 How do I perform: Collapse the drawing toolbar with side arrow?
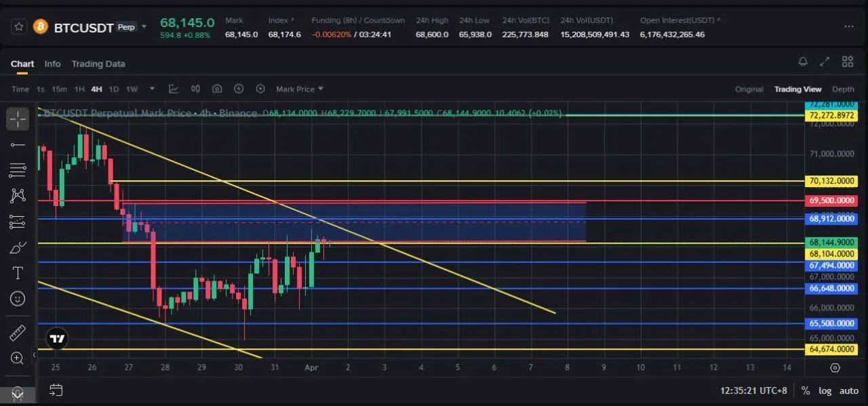coord(35,354)
